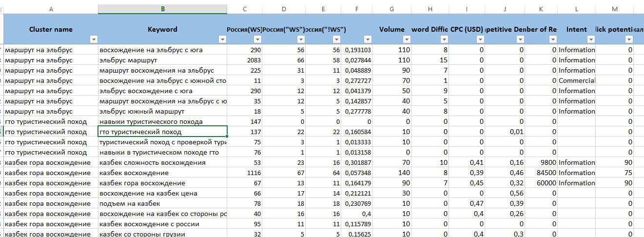Select entire column F by its letter
This screenshot has height=237, width=644.
[x=356, y=9]
